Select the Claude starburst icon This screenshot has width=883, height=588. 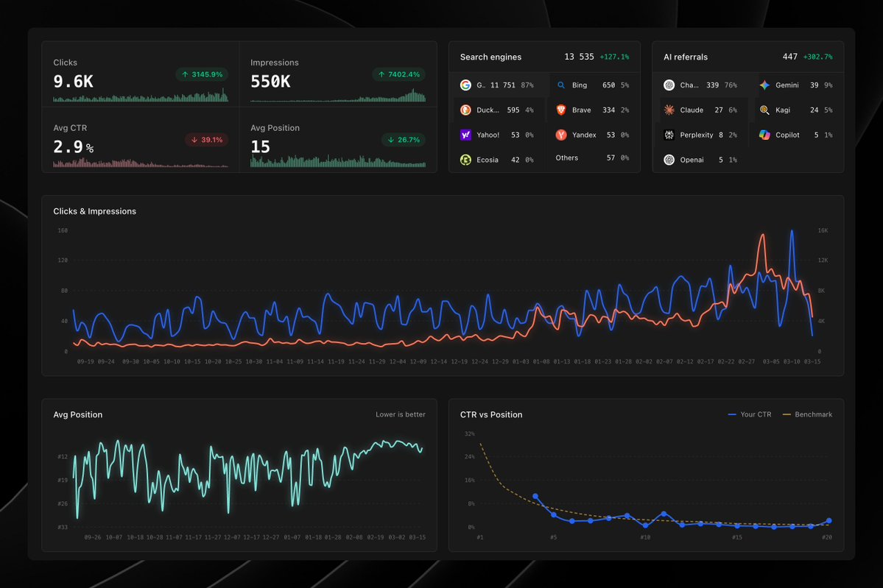pyautogui.click(x=669, y=110)
